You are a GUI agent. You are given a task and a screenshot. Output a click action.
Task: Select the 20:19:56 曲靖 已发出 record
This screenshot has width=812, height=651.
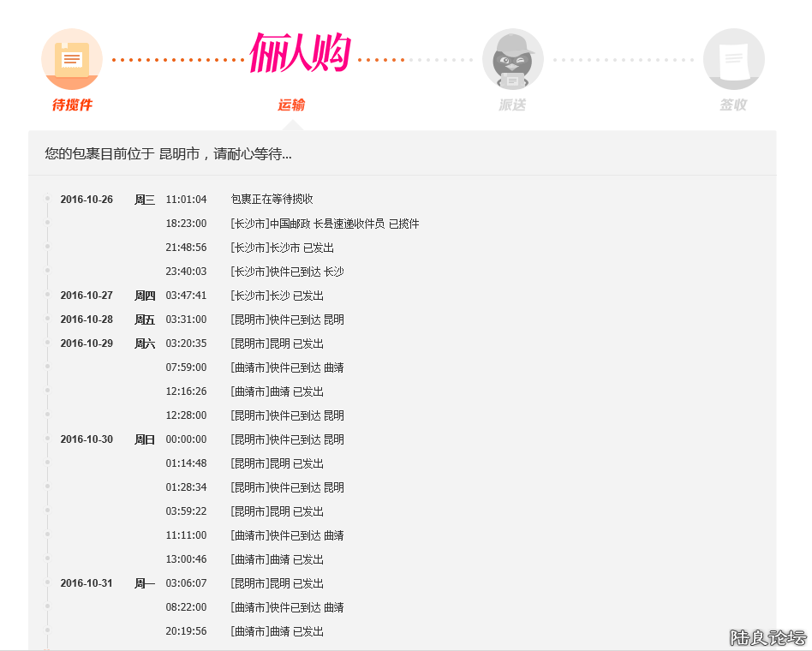277,631
